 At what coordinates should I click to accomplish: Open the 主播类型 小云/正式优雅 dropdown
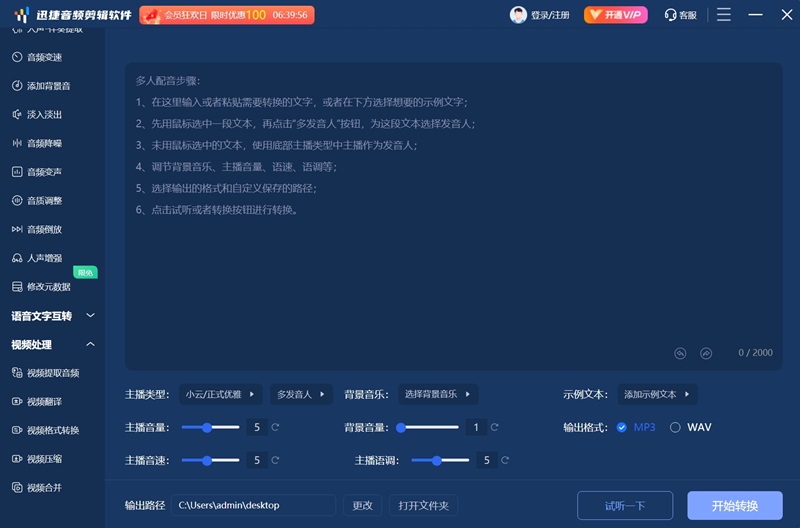220,394
